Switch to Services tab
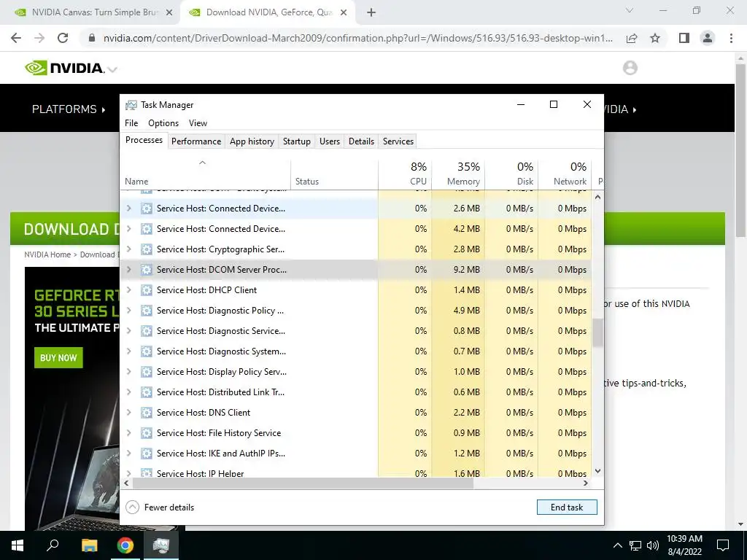The image size is (747, 560). click(398, 141)
